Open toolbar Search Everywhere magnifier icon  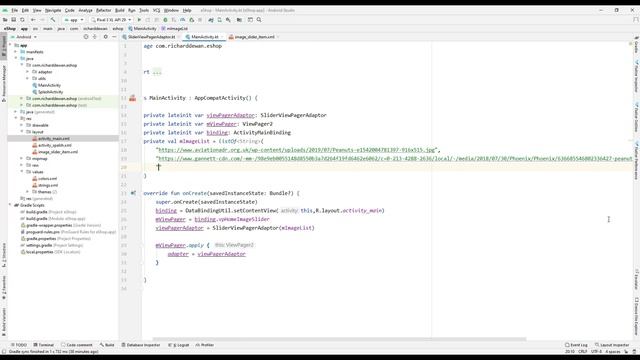[x=259, y=20]
